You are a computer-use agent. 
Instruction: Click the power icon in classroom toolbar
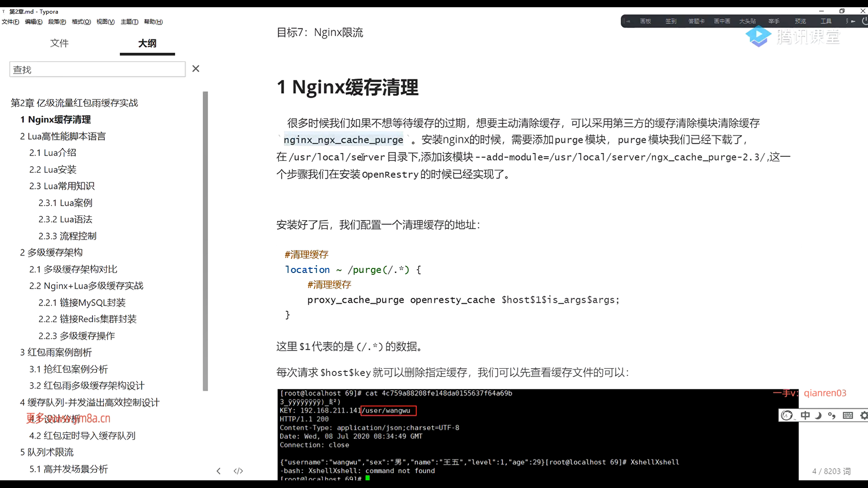coord(864,21)
